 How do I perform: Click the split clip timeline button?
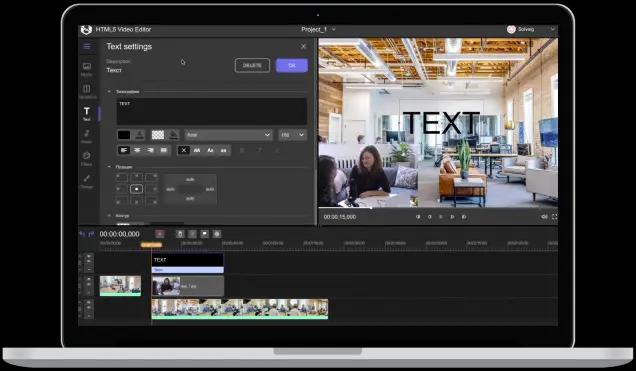[x=192, y=234]
